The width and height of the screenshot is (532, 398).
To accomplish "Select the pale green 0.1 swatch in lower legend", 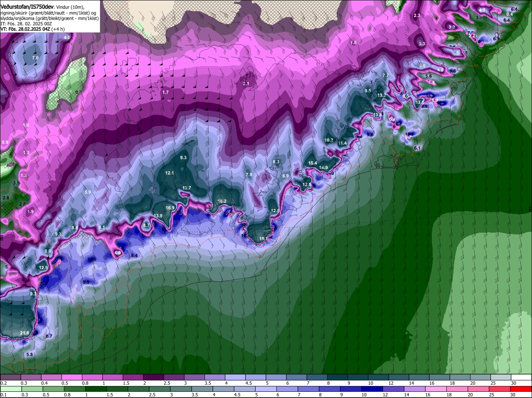I will (x=10, y=389).
